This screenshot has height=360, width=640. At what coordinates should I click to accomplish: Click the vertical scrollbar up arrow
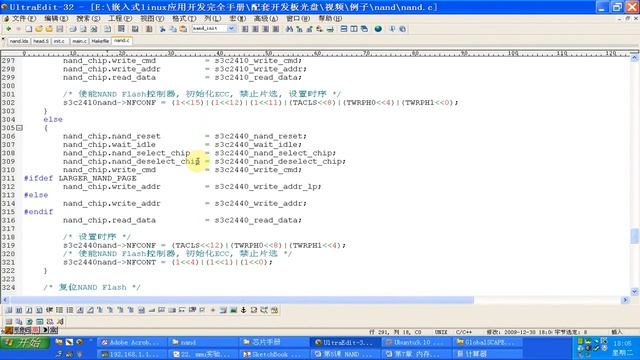click(634, 58)
